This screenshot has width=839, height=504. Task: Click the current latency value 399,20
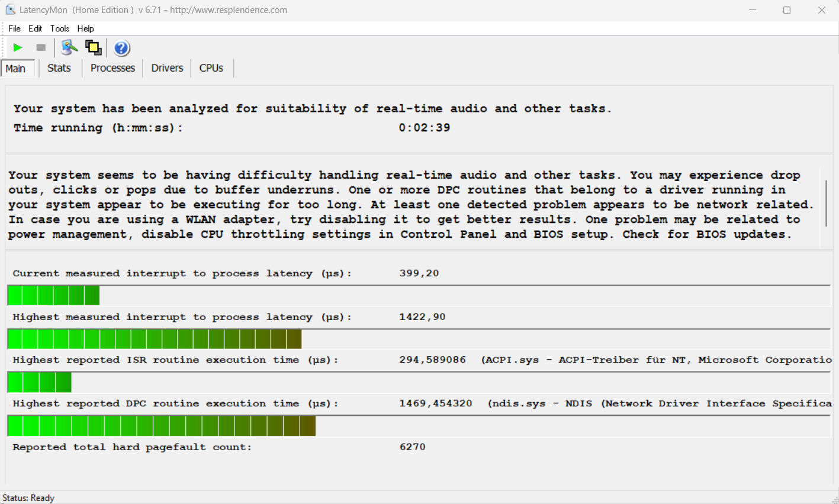419,273
